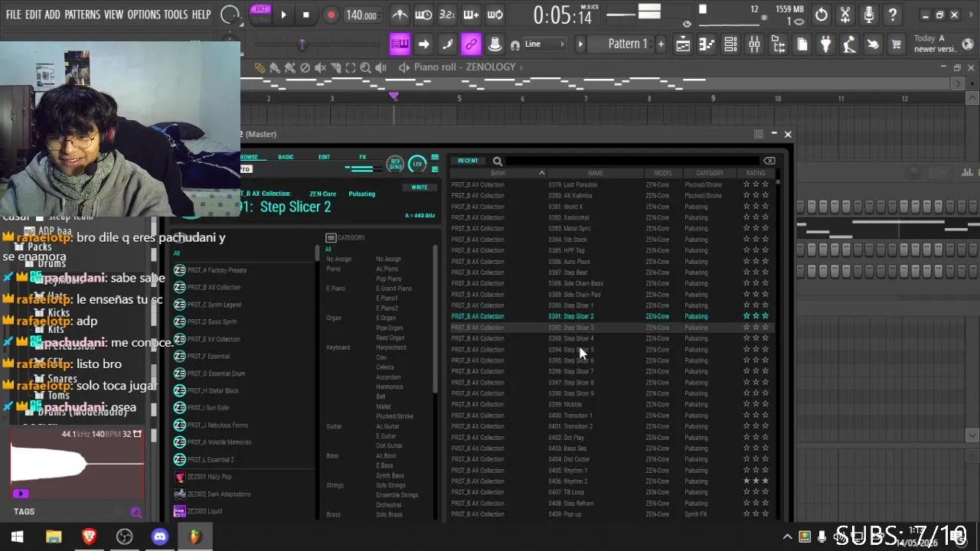The width and height of the screenshot is (980, 551).
Task: Clear the ZENOLOGY search field icon
Action: [769, 161]
